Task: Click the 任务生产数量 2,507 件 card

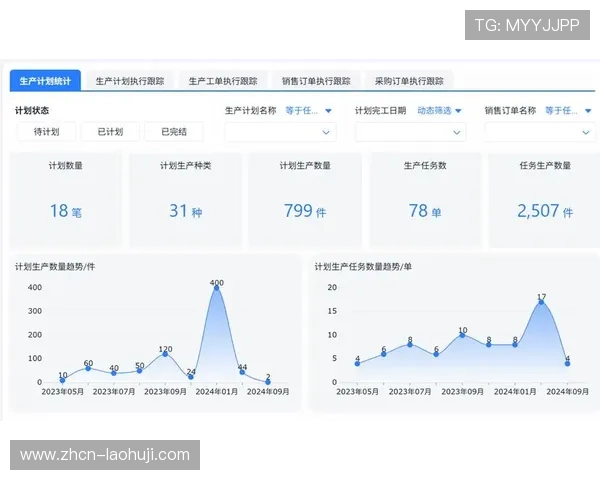Action: pyautogui.click(x=545, y=200)
